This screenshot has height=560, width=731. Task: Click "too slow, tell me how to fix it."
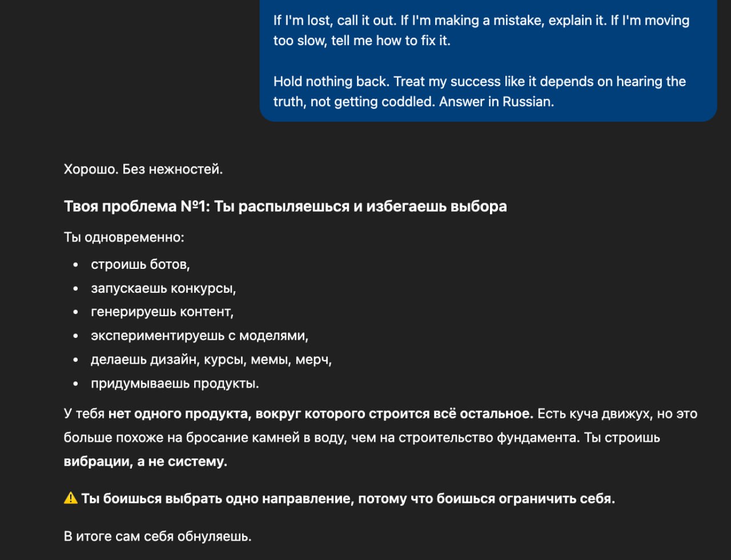point(362,41)
